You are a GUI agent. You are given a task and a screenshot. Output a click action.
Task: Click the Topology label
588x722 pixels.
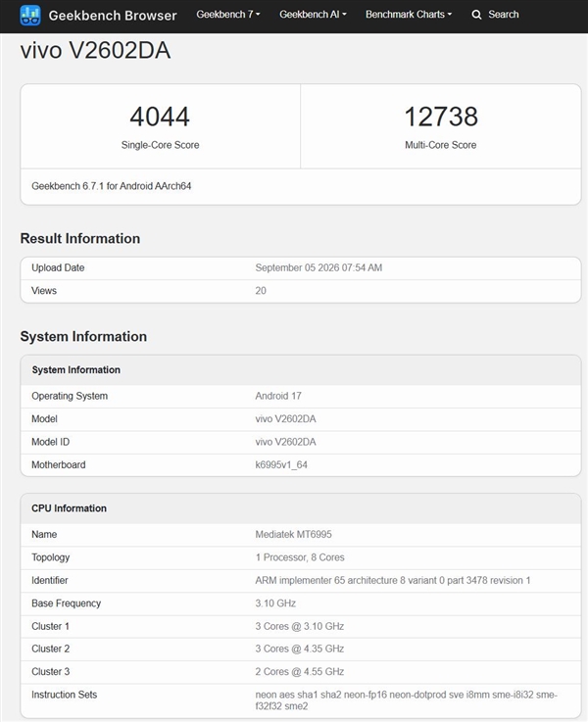(50, 557)
